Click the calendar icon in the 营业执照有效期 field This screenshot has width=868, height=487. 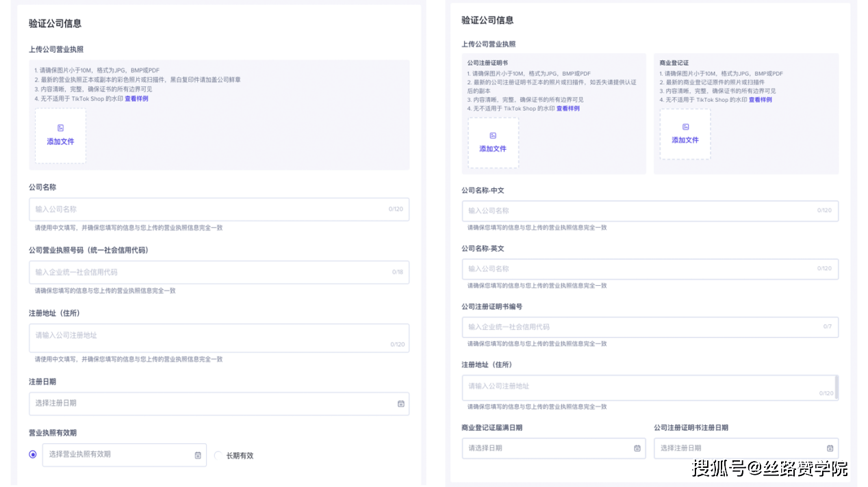tap(198, 455)
